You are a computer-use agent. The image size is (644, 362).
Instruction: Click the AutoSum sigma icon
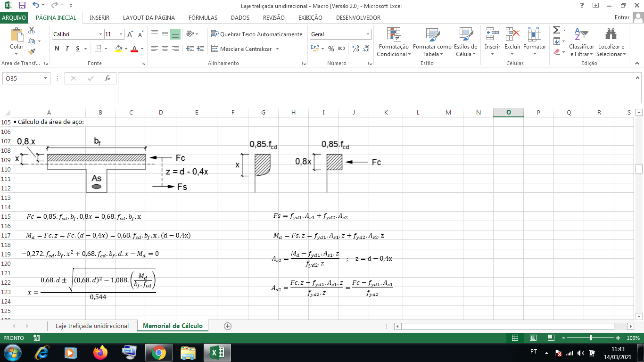tap(556, 30)
